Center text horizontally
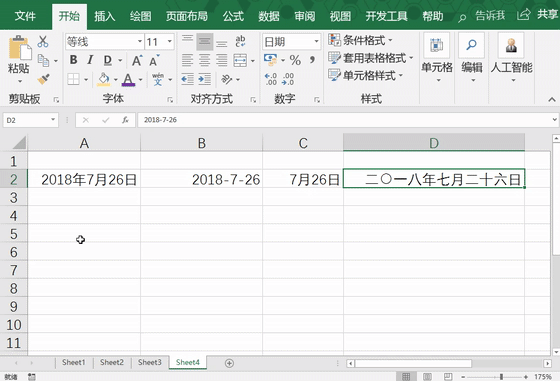Image resolution: width=560 pixels, height=381 pixels. [x=204, y=61]
